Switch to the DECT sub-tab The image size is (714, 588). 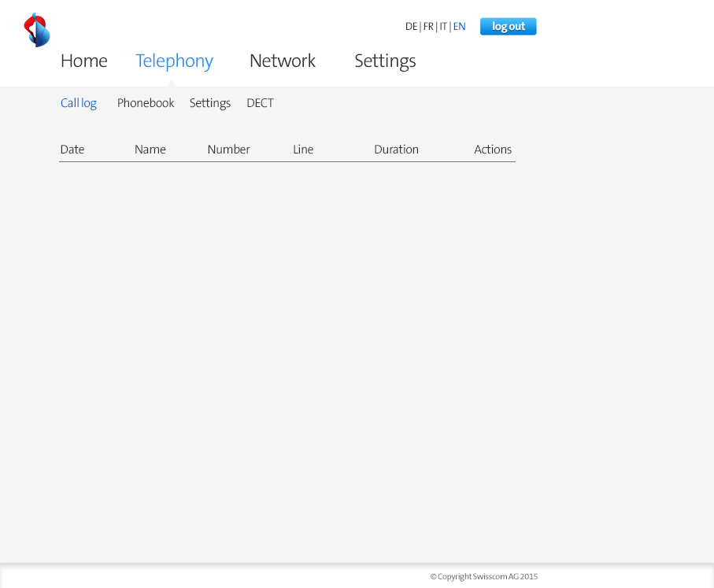point(260,103)
